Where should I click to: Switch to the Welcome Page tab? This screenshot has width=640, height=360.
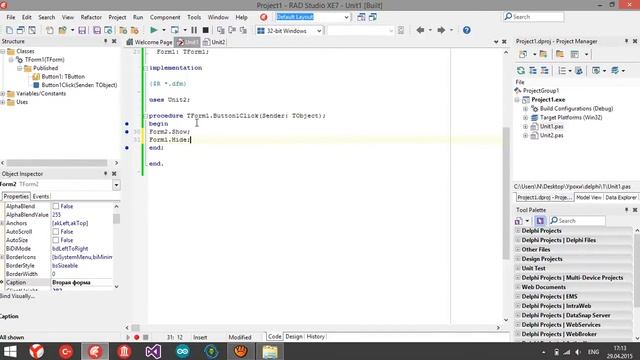pyautogui.click(x=149, y=42)
